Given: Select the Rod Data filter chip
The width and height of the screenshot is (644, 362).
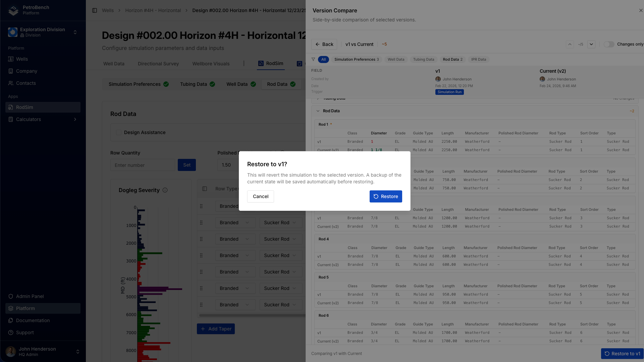Looking at the screenshot, I should (x=452, y=59).
